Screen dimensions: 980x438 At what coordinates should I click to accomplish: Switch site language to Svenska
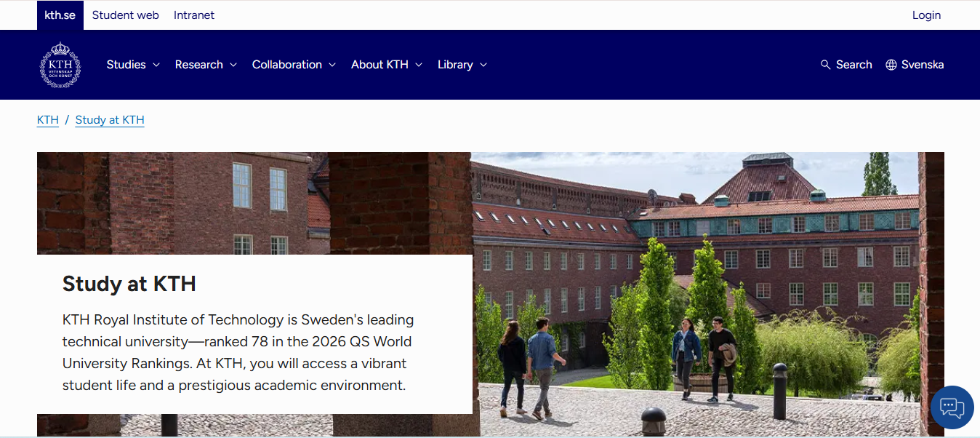921,64
